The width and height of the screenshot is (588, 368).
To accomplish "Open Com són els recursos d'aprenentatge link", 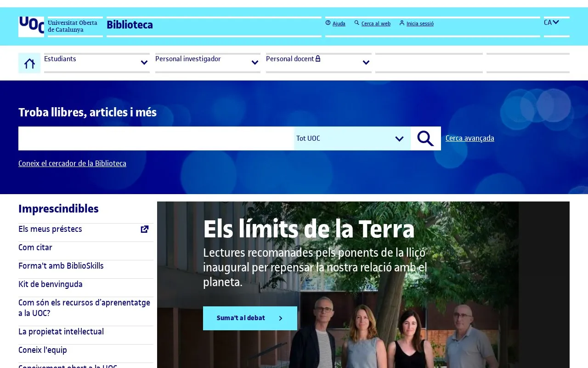I will click(84, 308).
